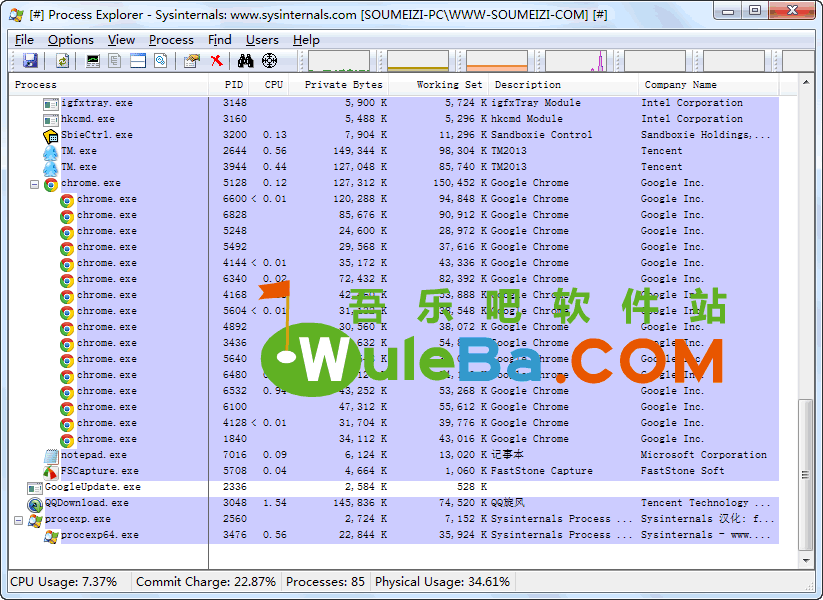
Task: Toggle the Show Lower Pane icon
Action: pyautogui.click(x=138, y=61)
